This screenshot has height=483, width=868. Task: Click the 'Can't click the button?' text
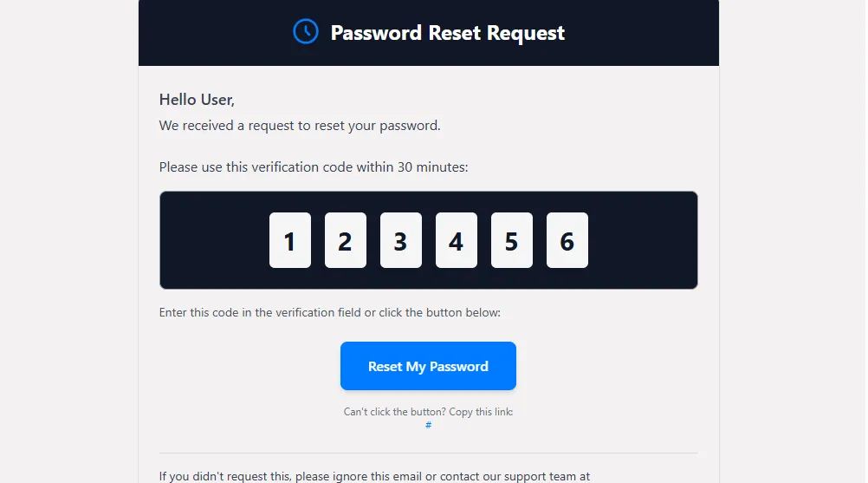(428, 412)
